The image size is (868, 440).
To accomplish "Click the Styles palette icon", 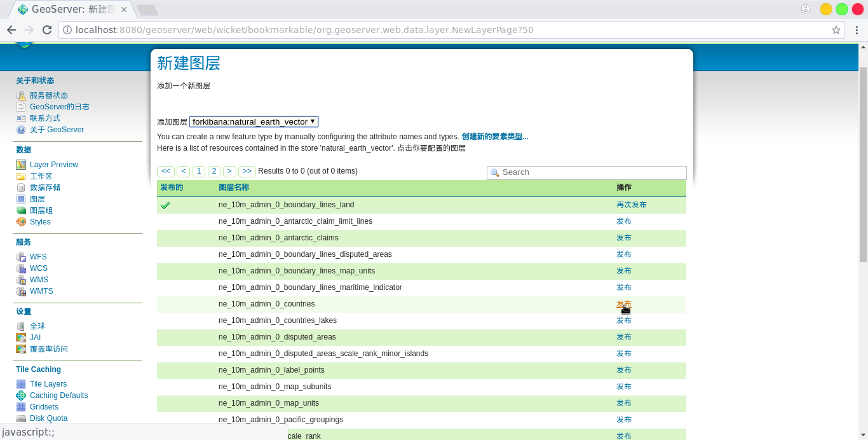I will tap(21, 222).
